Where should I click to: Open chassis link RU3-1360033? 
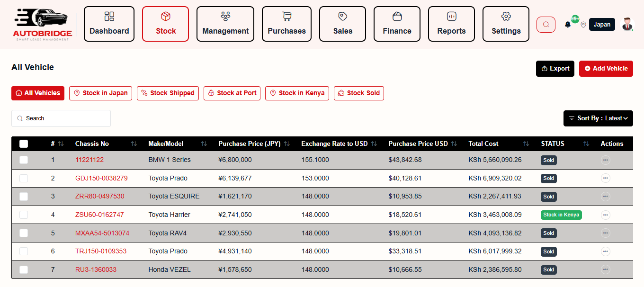(x=96, y=270)
